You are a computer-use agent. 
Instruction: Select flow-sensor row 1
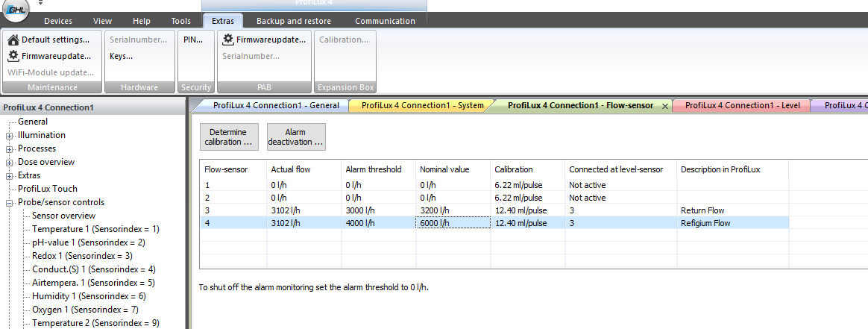[494, 185]
